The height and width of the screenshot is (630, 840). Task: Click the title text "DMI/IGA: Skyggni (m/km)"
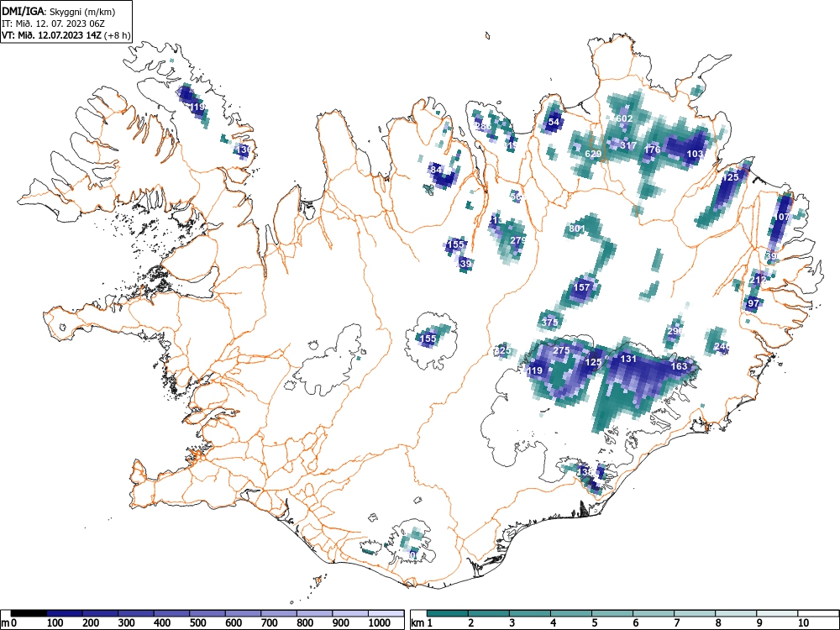click(59, 11)
